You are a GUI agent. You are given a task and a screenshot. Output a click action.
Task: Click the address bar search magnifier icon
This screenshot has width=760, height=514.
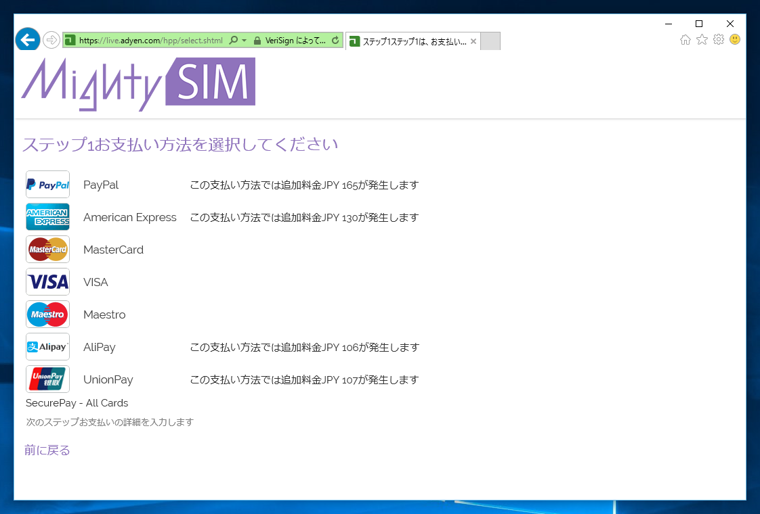click(x=233, y=40)
